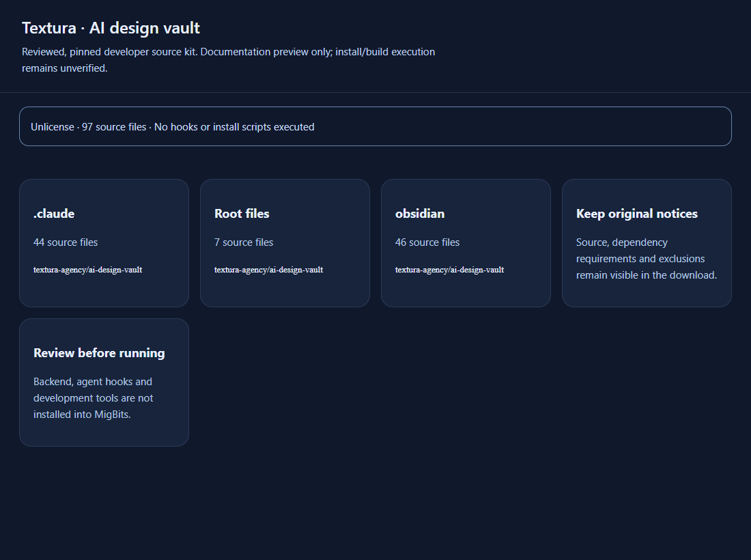Open the Root files card
Viewport: 751px width, 560px height.
285,243
